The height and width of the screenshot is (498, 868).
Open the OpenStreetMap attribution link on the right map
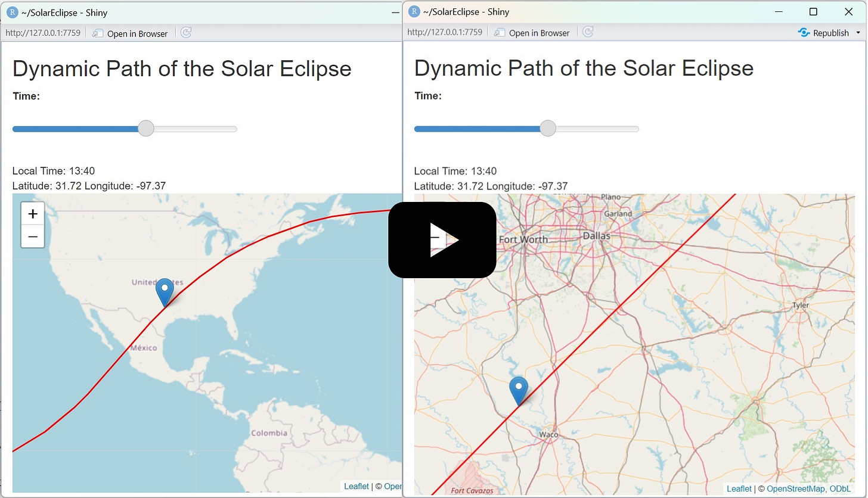(796, 489)
